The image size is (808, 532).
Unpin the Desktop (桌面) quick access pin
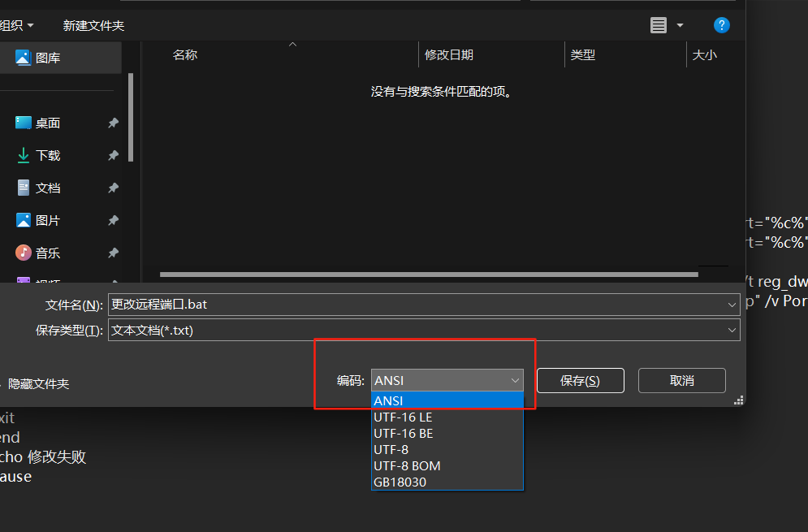[113, 123]
